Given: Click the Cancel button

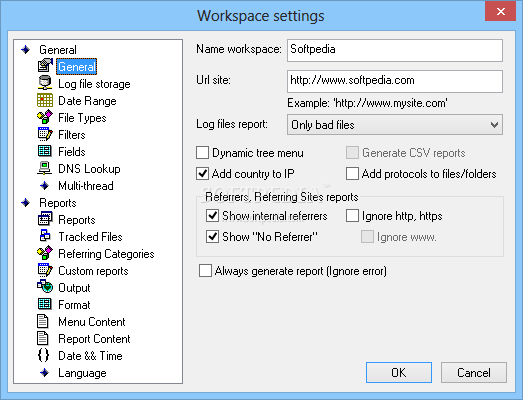Looking at the screenshot, I should [x=474, y=372].
